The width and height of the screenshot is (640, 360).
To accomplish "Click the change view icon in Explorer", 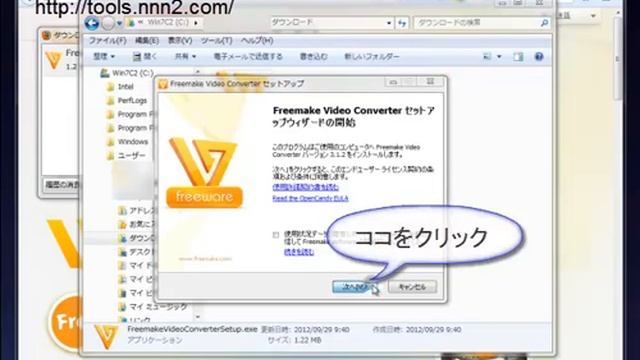I will click(487, 57).
